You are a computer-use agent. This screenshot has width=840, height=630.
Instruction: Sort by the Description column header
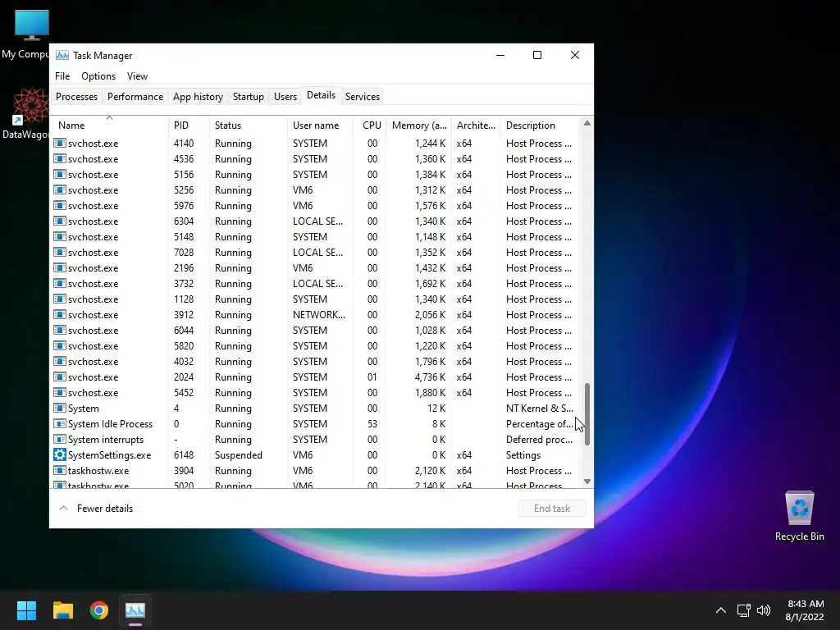coord(540,125)
